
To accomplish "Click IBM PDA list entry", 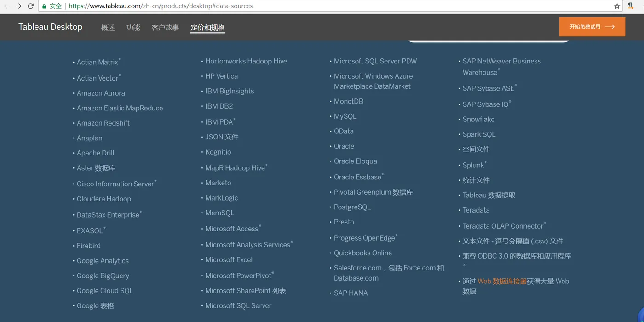I will [x=220, y=121].
